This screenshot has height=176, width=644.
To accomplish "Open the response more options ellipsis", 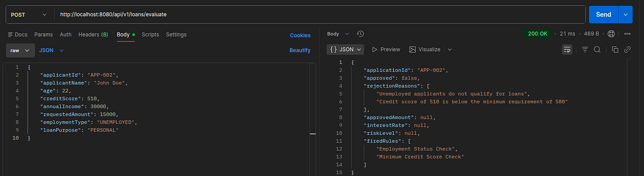I will [x=627, y=34].
